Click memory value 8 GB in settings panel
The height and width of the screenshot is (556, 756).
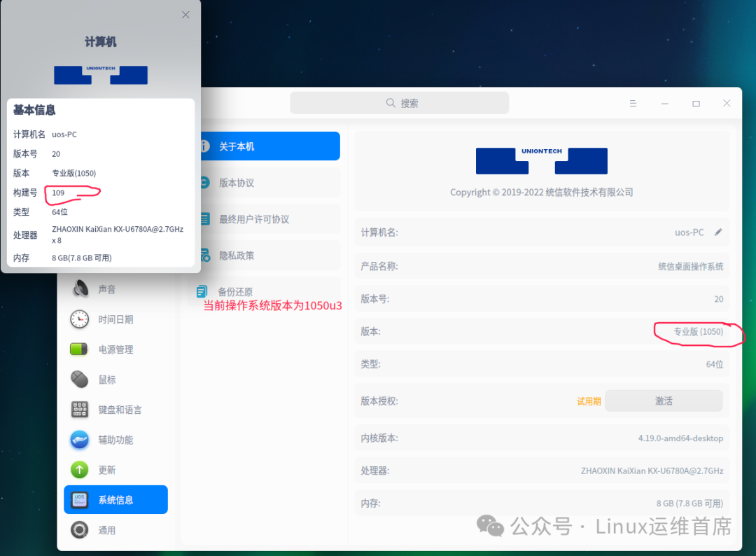pyautogui.click(x=689, y=503)
